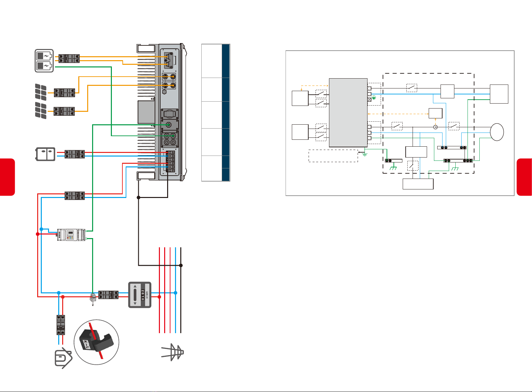This screenshot has width=532, height=392.
Task: Click the house load icon
Action: point(63,358)
